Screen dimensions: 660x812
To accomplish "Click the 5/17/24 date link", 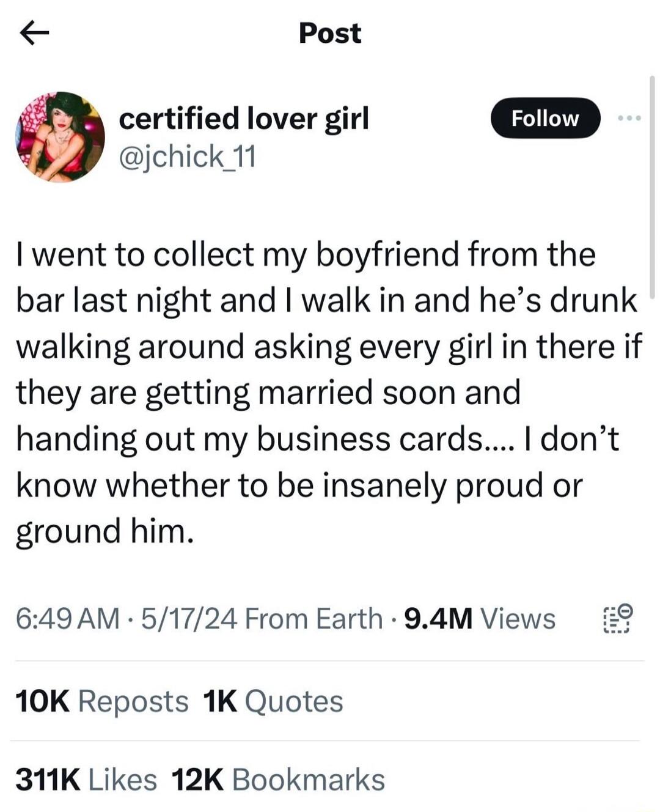I will pos(187,618).
